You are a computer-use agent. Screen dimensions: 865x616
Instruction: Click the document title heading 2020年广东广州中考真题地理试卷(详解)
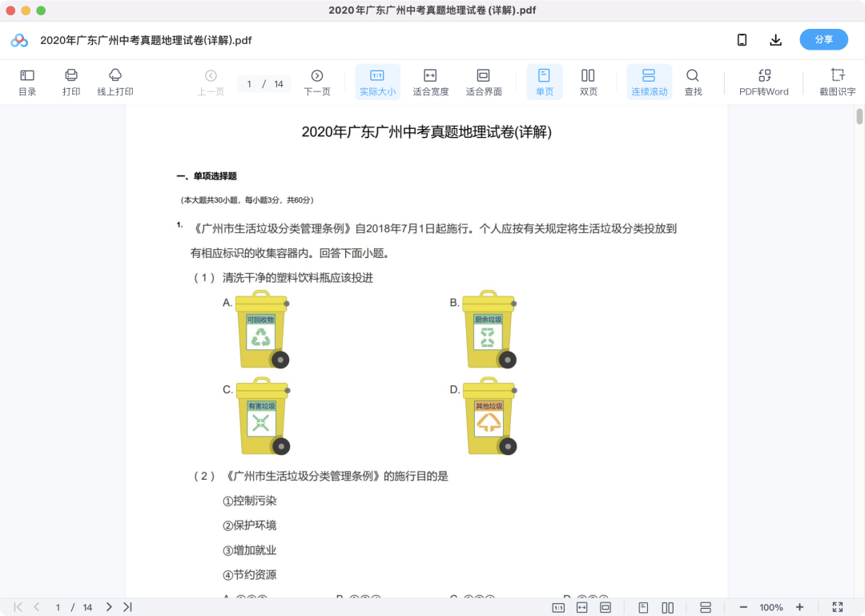tap(426, 132)
